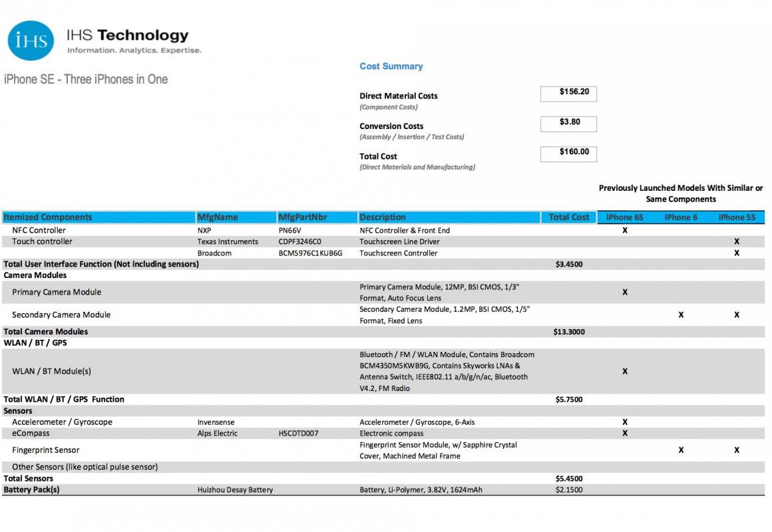Select the MfgName column header
This screenshot has width=772, height=532.
[x=218, y=217]
